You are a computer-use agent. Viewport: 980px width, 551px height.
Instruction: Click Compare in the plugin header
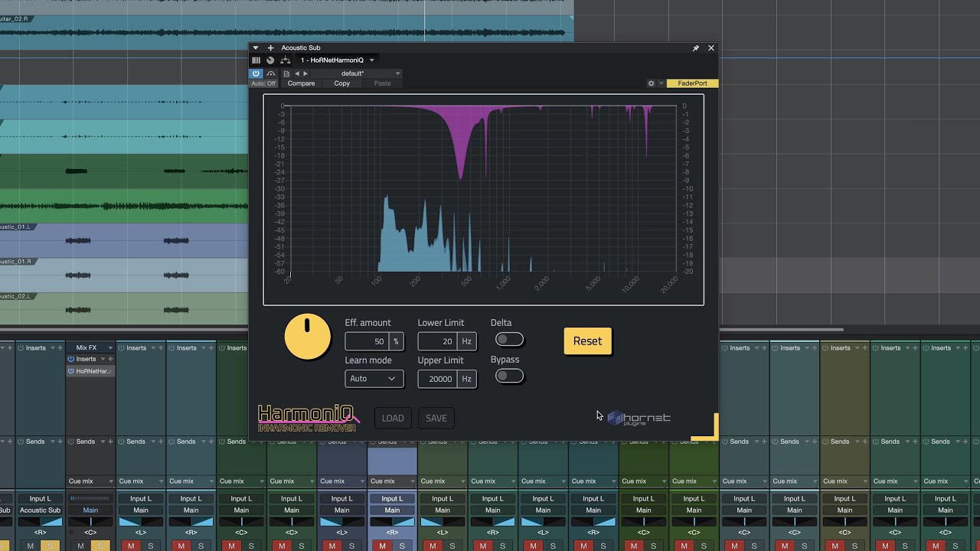302,83
